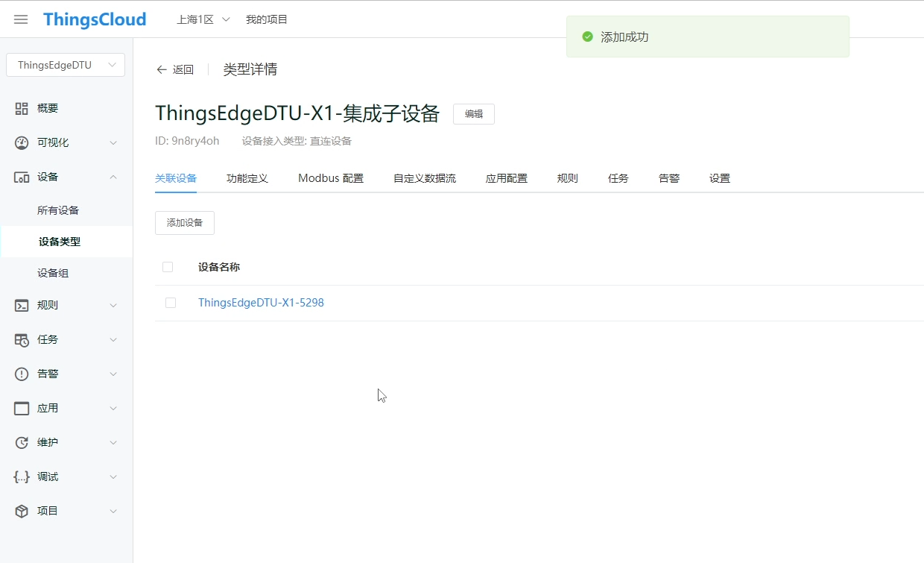Click the green success checkmark icon

[x=587, y=37]
